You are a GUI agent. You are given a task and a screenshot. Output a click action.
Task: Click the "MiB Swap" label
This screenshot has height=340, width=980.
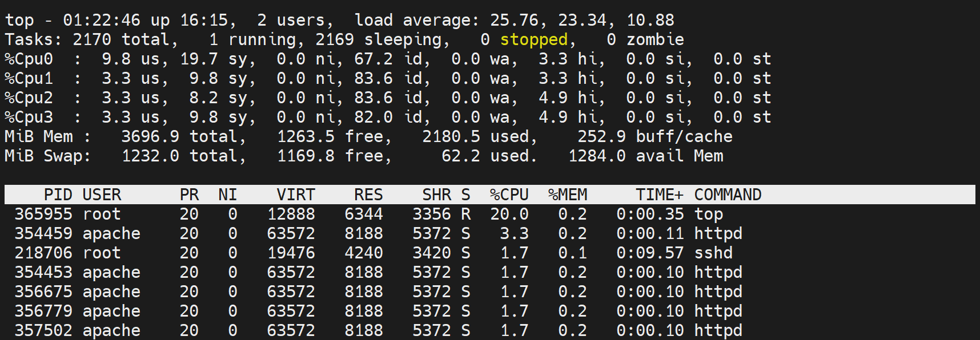point(47,156)
